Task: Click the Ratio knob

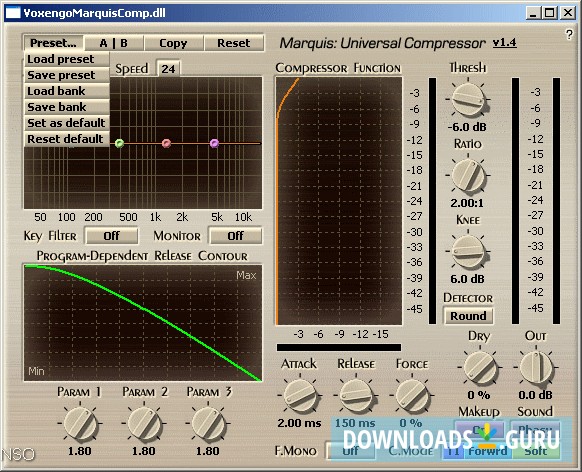Action: point(468,176)
